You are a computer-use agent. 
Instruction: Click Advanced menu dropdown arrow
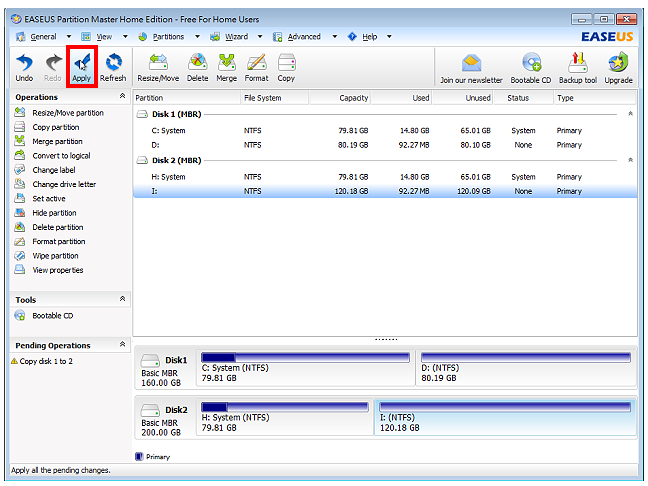pyautogui.click(x=334, y=37)
